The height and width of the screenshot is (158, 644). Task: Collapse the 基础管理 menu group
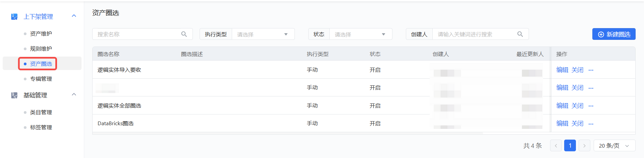coord(74,95)
